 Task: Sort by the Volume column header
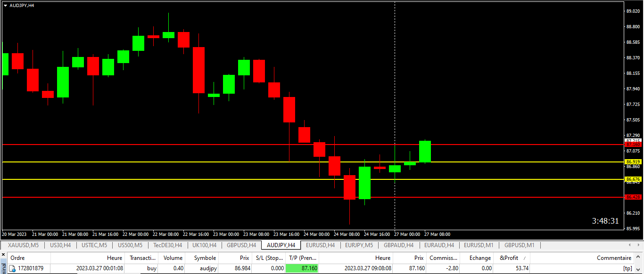tap(173, 258)
